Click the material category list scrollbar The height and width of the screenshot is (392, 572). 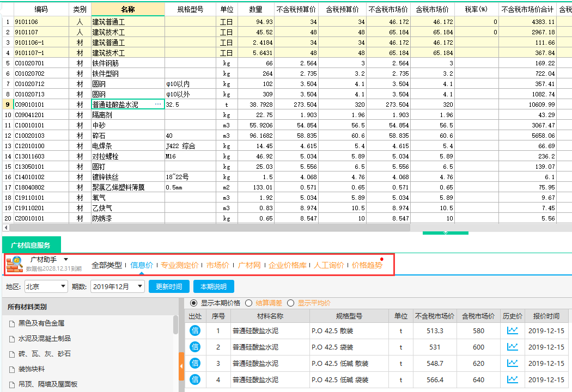[x=175, y=325]
